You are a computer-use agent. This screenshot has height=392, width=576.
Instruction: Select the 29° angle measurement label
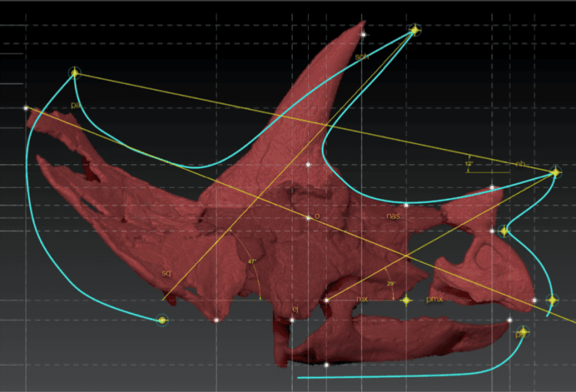tap(391, 284)
